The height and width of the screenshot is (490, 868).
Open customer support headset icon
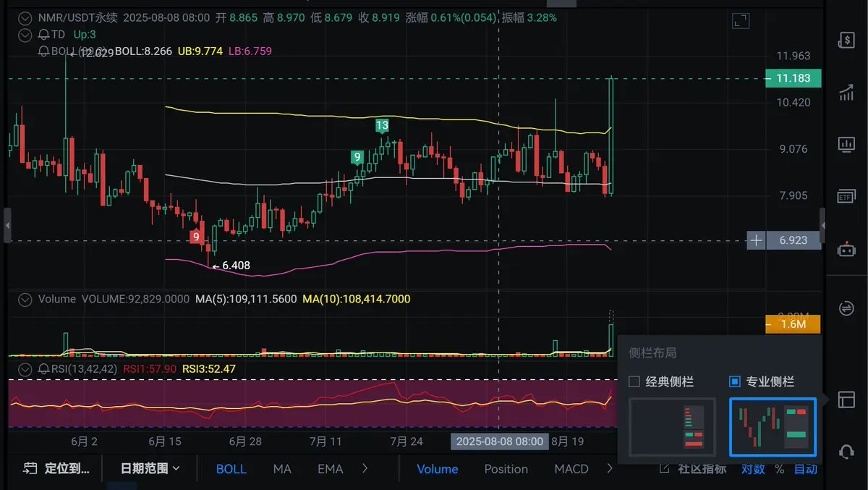pyautogui.click(x=846, y=451)
